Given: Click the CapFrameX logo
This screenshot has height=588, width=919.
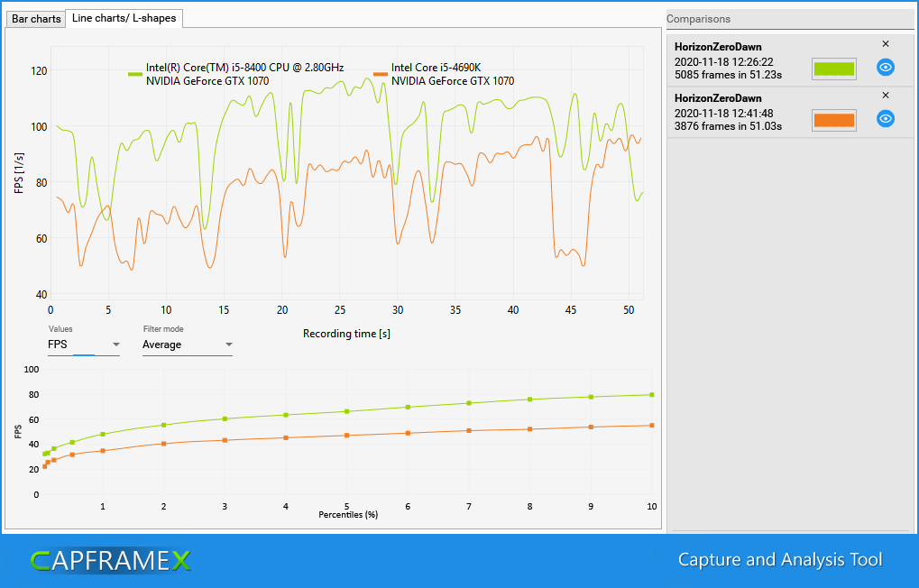Looking at the screenshot, I should (x=111, y=561).
